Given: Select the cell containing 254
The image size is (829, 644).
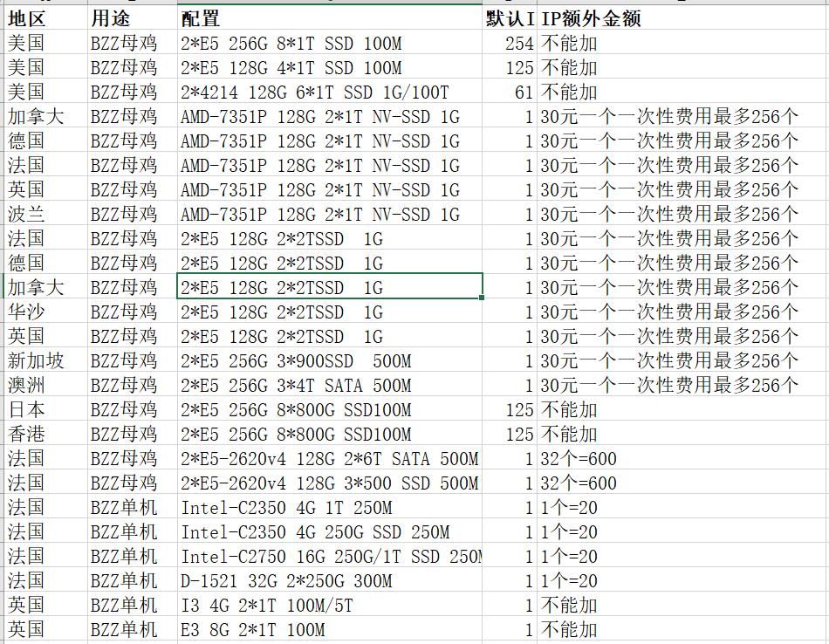Looking at the screenshot, I should [509, 43].
